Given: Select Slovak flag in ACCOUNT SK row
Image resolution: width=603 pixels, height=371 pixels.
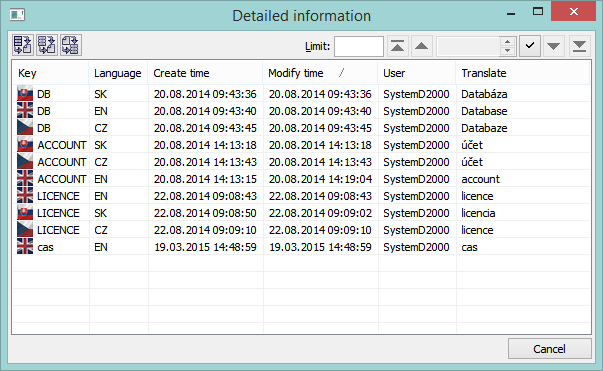Looking at the screenshot, I should pyautogui.click(x=25, y=145).
